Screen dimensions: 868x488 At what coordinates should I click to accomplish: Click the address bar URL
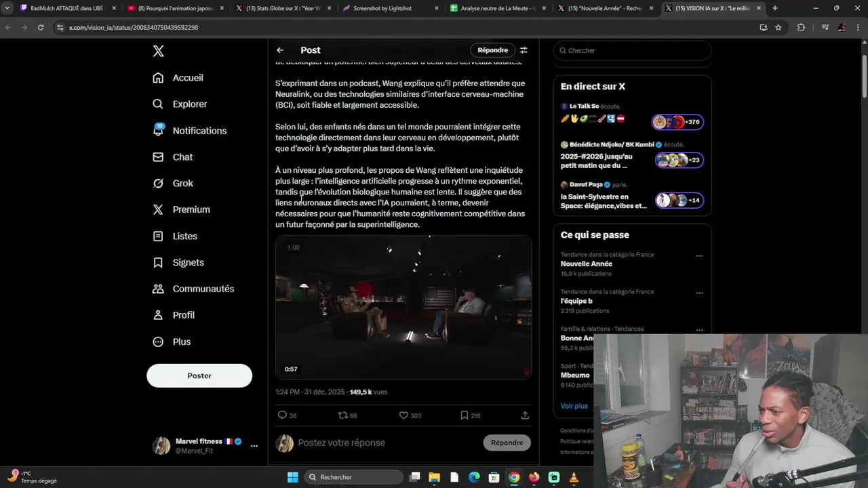pyautogui.click(x=134, y=28)
